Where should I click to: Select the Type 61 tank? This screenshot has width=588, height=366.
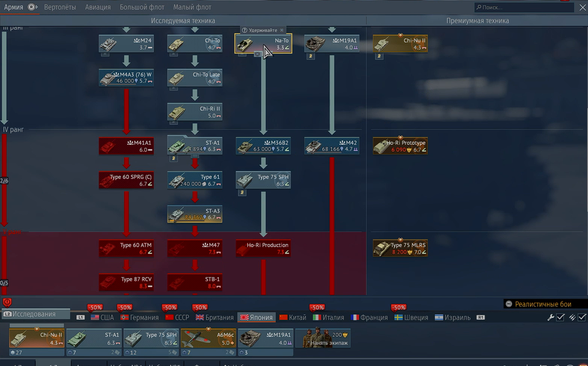pyautogui.click(x=195, y=180)
